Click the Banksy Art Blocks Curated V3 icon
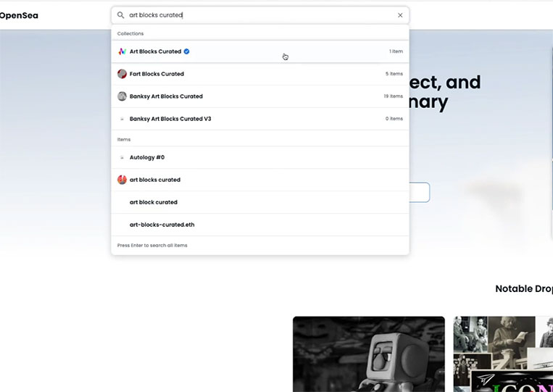 click(x=122, y=119)
